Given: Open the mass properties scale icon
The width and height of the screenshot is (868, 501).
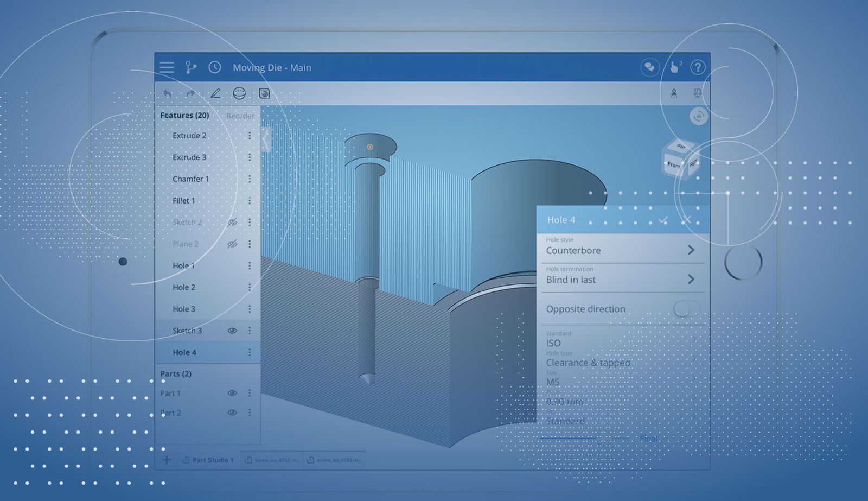Looking at the screenshot, I should (697, 93).
